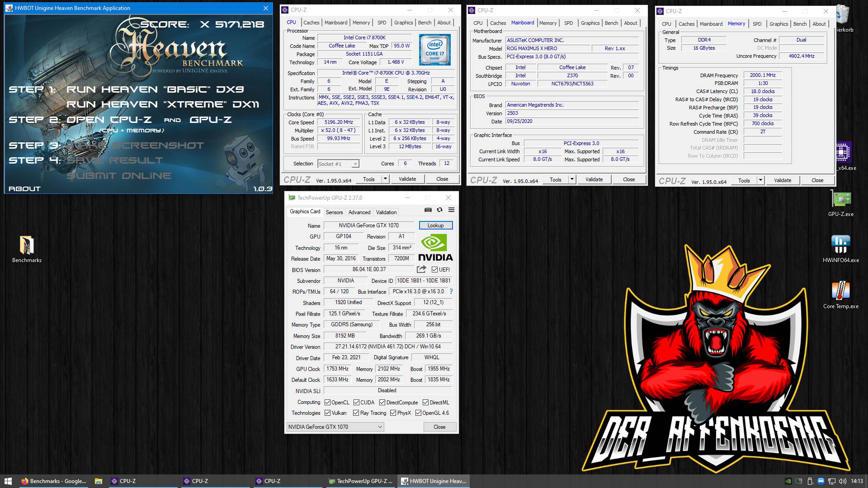Toggle Vulkan checkbox
Image resolution: width=868 pixels, height=488 pixels.
click(x=328, y=413)
